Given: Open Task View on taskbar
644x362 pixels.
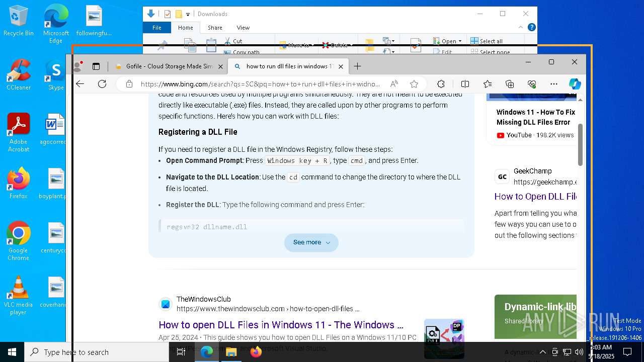Looking at the screenshot, I should point(181,352).
